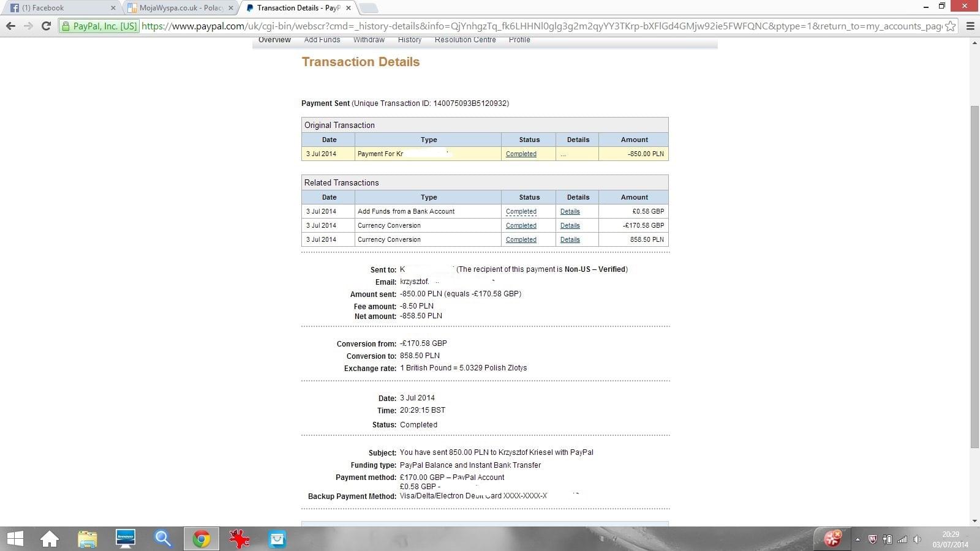Open History navigation item
This screenshot has height=551, width=980.
410,40
